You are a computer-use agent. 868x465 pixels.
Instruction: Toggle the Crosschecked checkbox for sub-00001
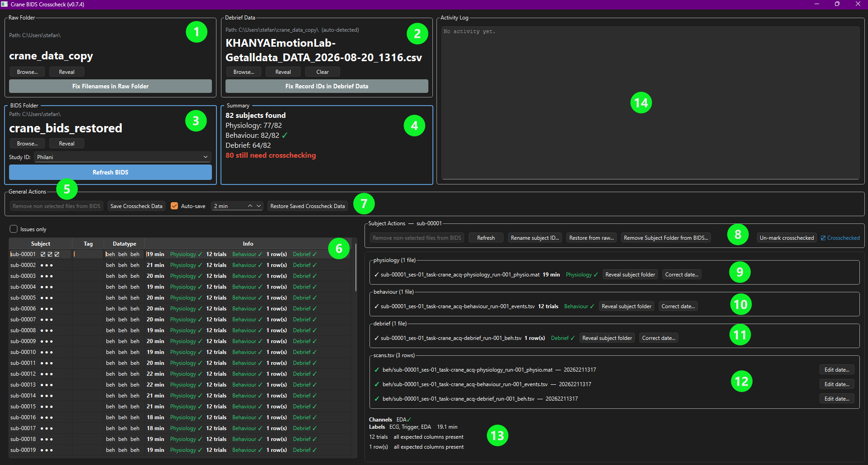(840, 238)
